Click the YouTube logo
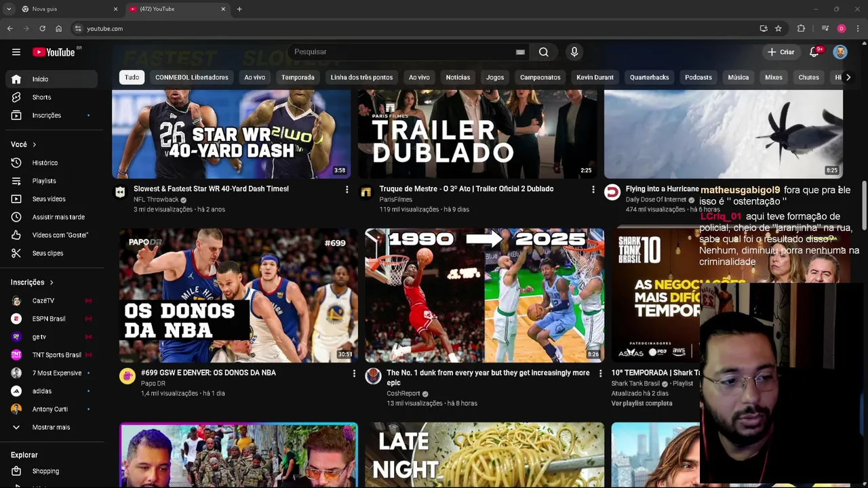Image resolution: width=868 pixels, height=488 pixels. pyautogui.click(x=54, y=52)
